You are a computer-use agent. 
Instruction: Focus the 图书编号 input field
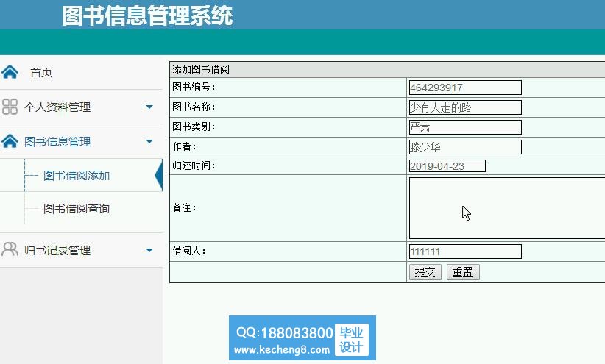coord(465,88)
